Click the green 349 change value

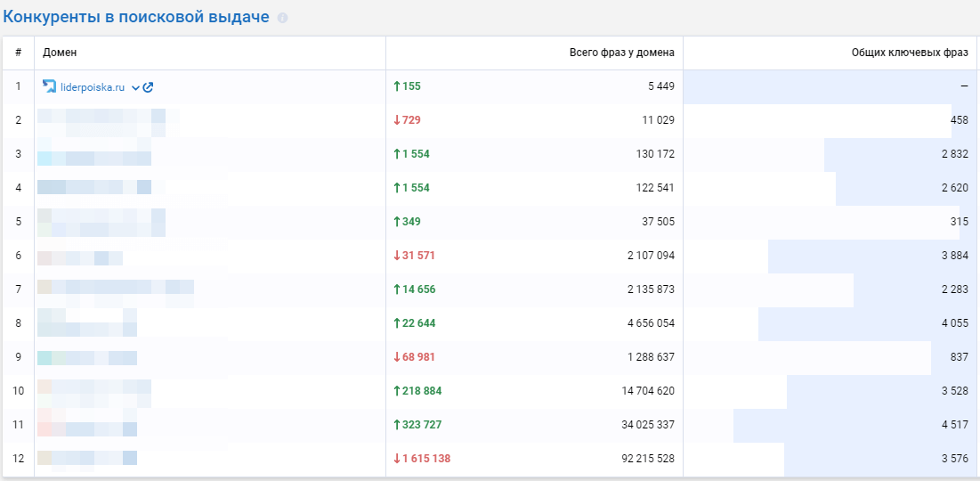point(407,222)
